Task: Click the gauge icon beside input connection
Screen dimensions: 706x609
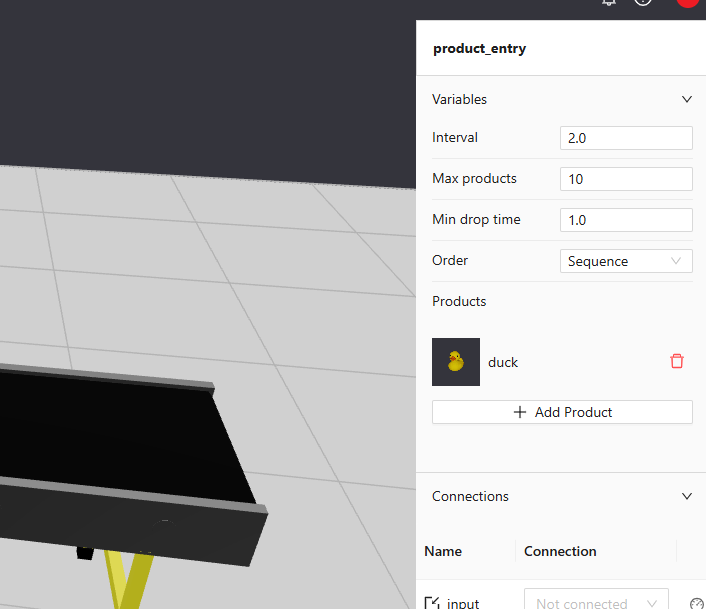Action: click(697, 604)
